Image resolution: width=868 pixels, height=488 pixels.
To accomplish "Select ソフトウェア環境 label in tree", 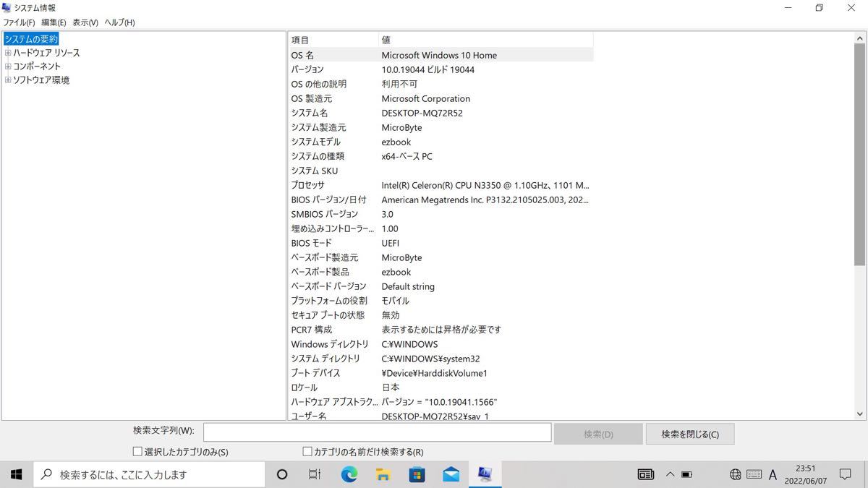I will 41,80.
